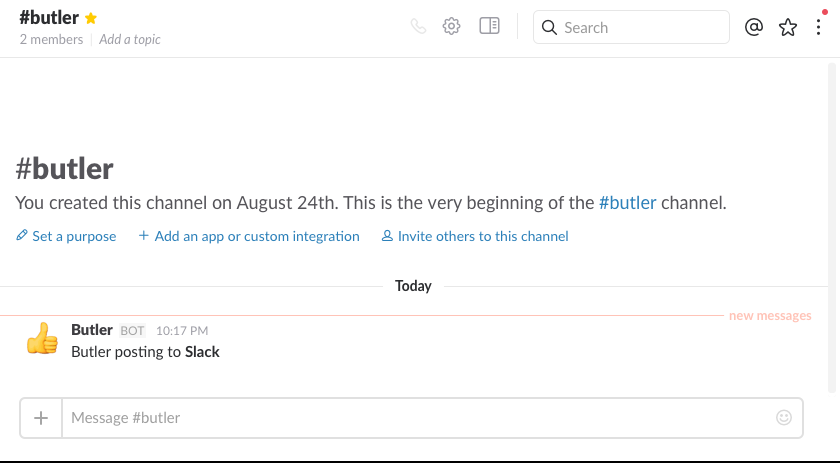Toggle the channel details sidebar pane
The width and height of the screenshot is (840, 463).
[x=489, y=26]
